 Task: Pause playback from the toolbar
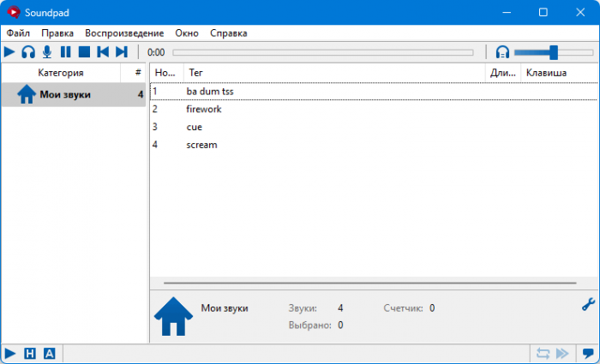pyautogui.click(x=66, y=51)
